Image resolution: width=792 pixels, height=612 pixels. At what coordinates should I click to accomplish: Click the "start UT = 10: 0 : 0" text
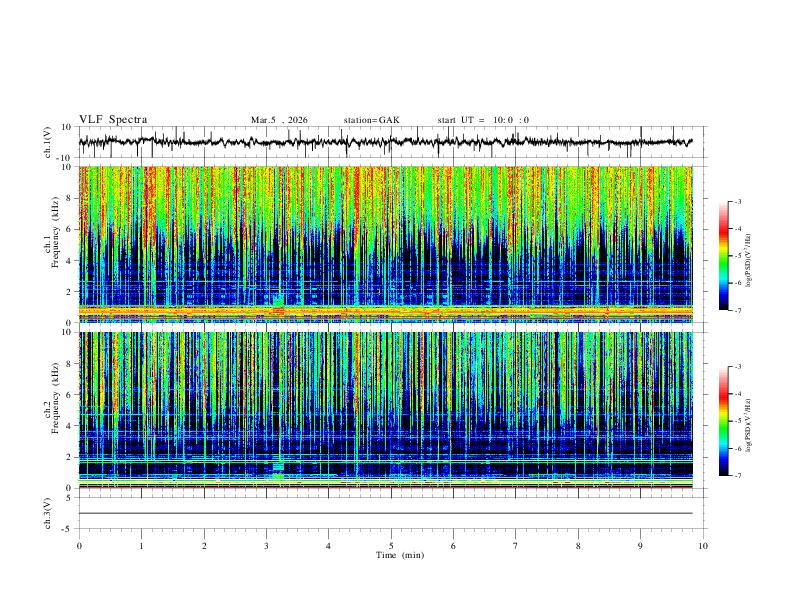(483, 120)
